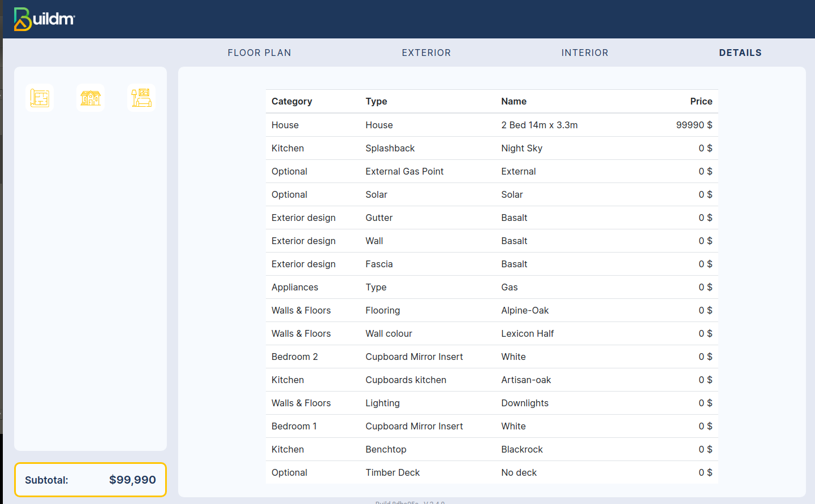
Task: Click the Buildm logo
Action: 44,19
